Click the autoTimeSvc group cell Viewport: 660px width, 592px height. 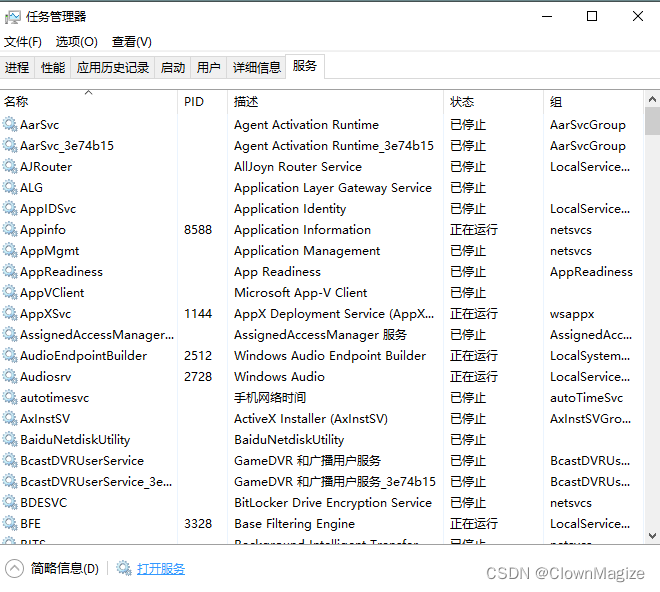(586, 398)
